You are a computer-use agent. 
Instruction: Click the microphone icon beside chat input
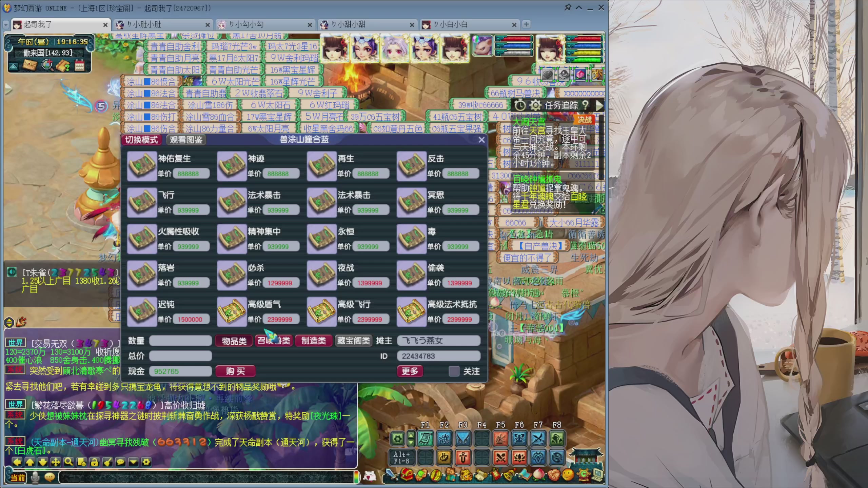[35, 477]
